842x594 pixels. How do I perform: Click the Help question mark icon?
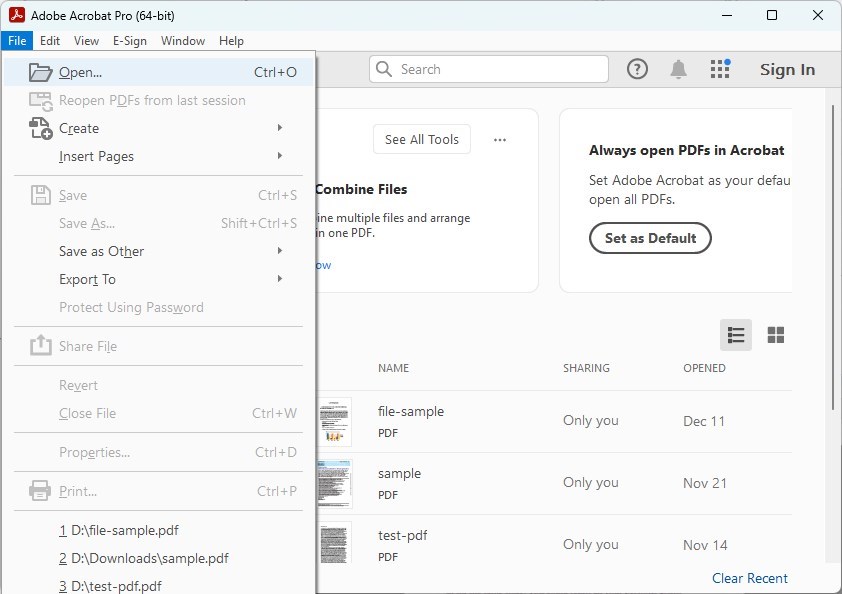637,69
